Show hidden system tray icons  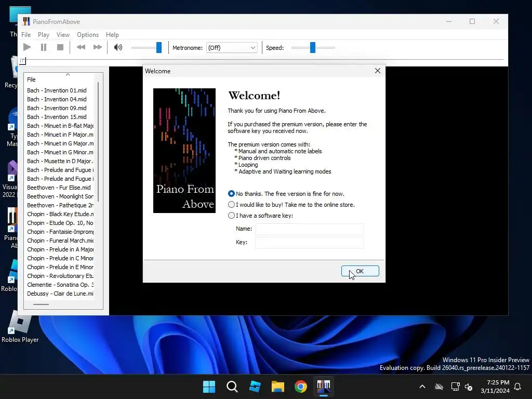click(x=422, y=387)
